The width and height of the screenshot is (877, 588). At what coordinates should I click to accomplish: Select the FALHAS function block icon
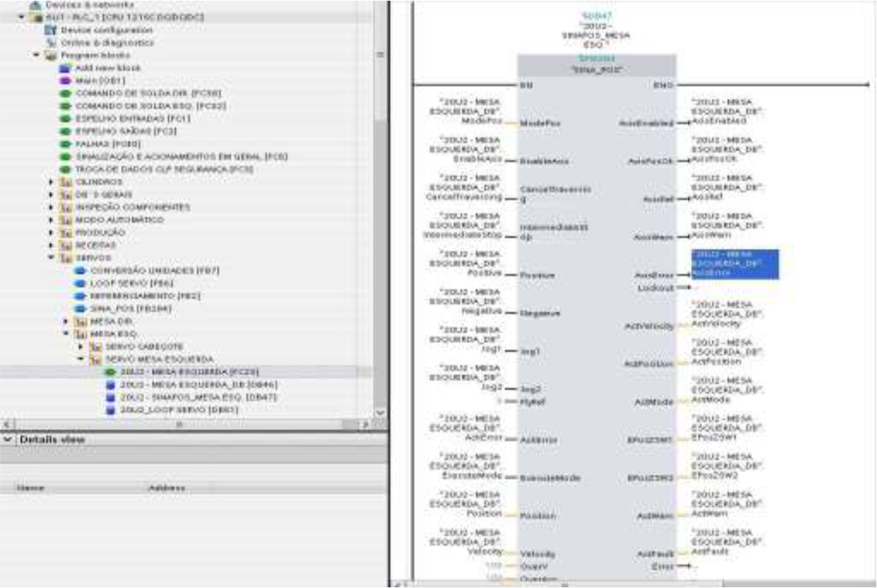pyautogui.click(x=65, y=144)
